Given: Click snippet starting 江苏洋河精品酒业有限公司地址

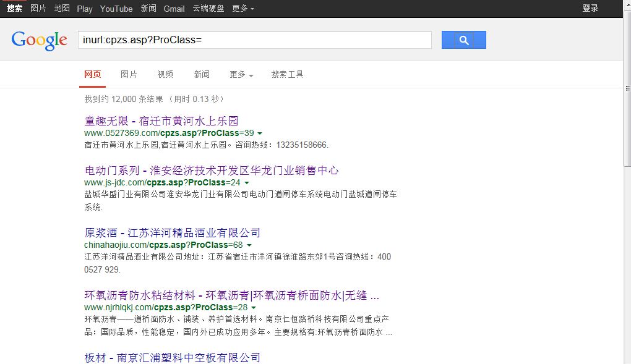Looking at the screenshot, I should pyautogui.click(x=238, y=263).
